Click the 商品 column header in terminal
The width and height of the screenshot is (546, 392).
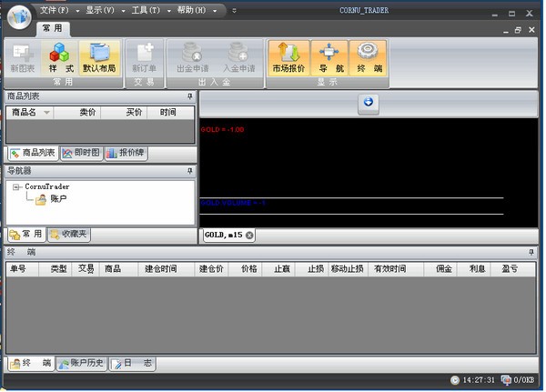tap(118, 268)
